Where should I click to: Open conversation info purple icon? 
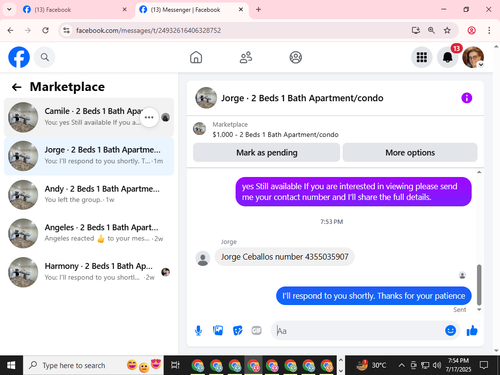466,98
